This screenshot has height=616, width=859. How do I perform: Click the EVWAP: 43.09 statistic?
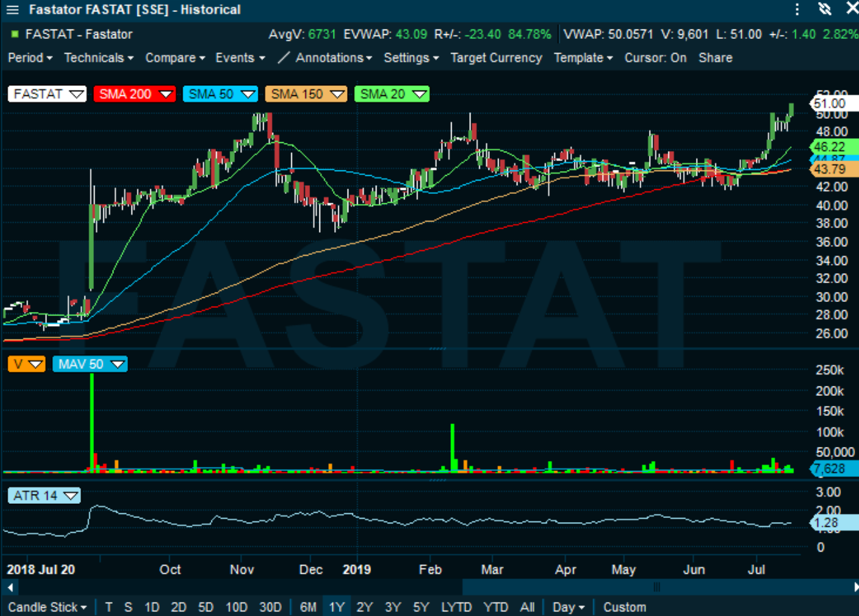[386, 34]
